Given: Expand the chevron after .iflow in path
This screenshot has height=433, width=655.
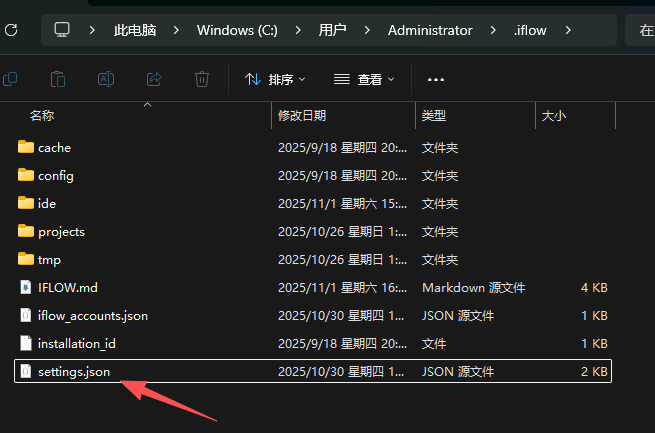Looking at the screenshot, I should click(568, 30).
